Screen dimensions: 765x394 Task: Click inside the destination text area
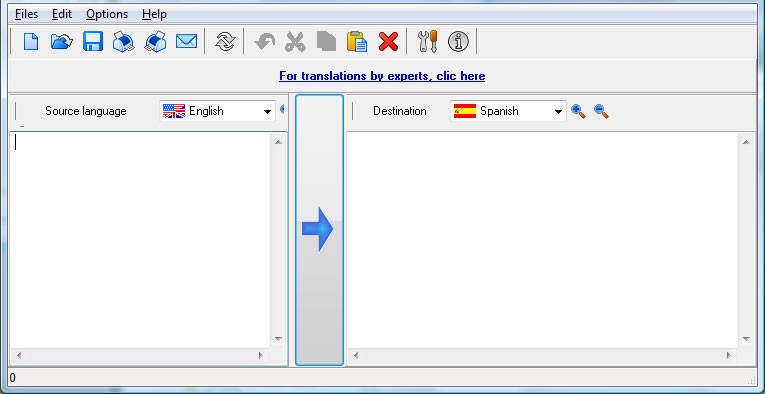pos(542,240)
